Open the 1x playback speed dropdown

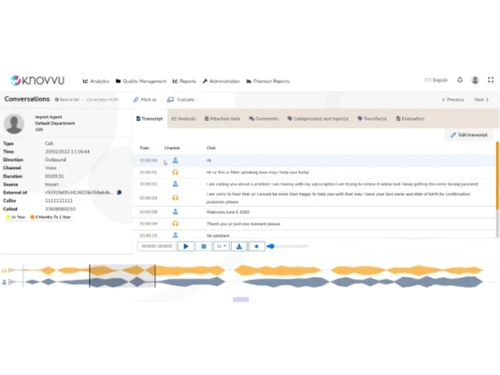[x=221, y=246]
